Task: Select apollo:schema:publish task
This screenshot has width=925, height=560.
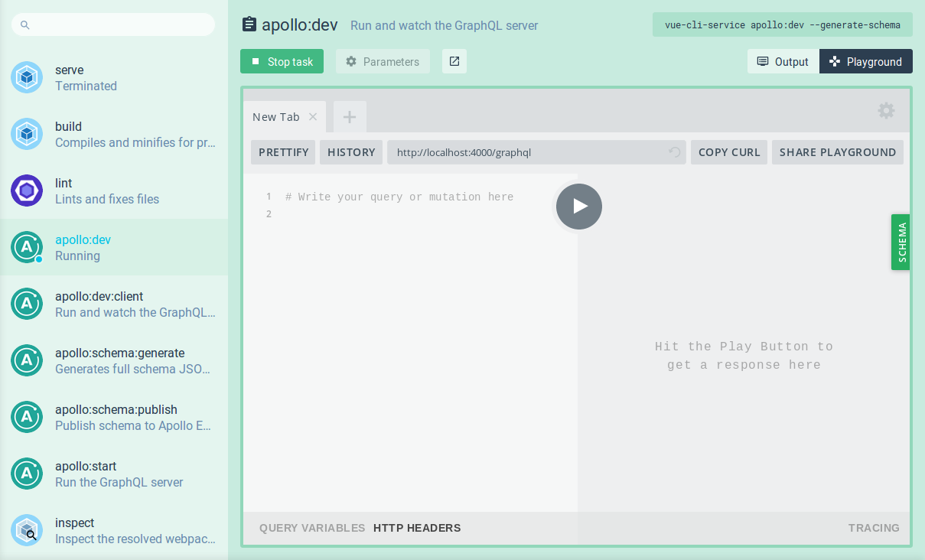Action: pyautogui.click(x=114, y=417)
